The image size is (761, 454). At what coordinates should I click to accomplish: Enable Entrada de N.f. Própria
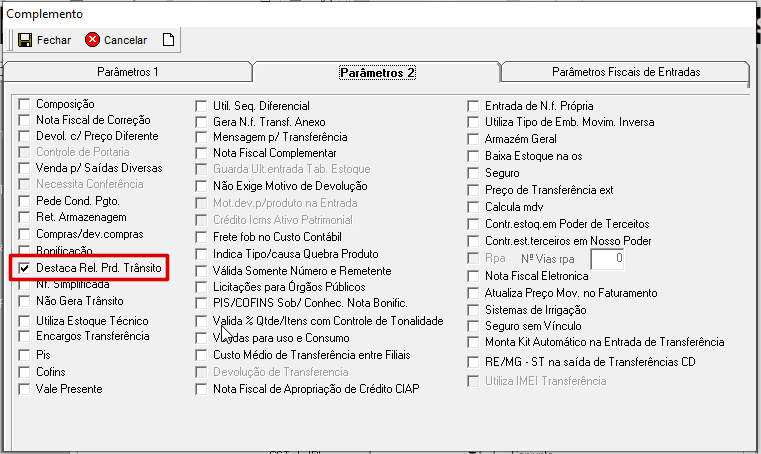[x=473, y=106]
